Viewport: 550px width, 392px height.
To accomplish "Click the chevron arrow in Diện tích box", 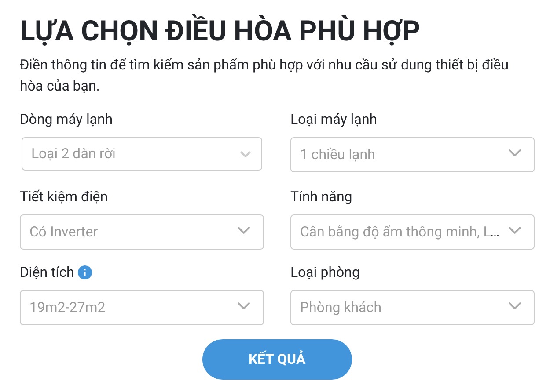I will click(x=243, y=306).
